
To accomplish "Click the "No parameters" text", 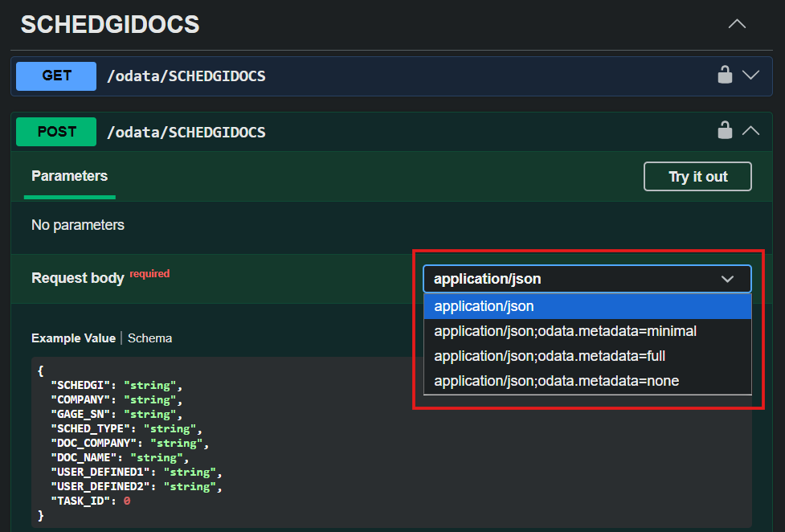I will (x=78, y=225).
